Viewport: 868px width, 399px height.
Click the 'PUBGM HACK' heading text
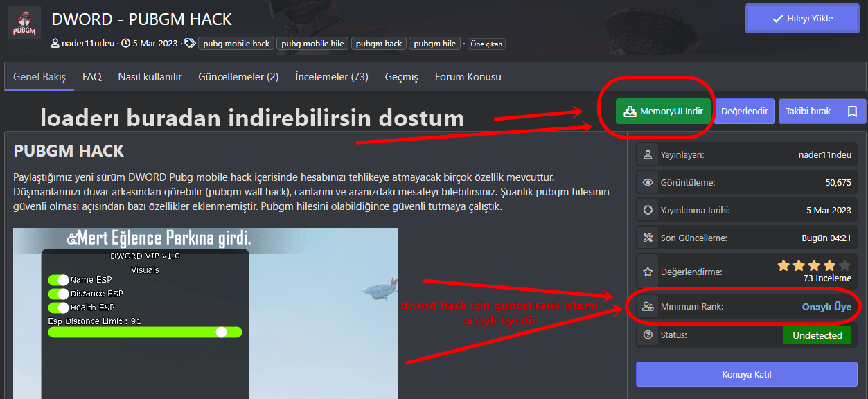point(69,151)
